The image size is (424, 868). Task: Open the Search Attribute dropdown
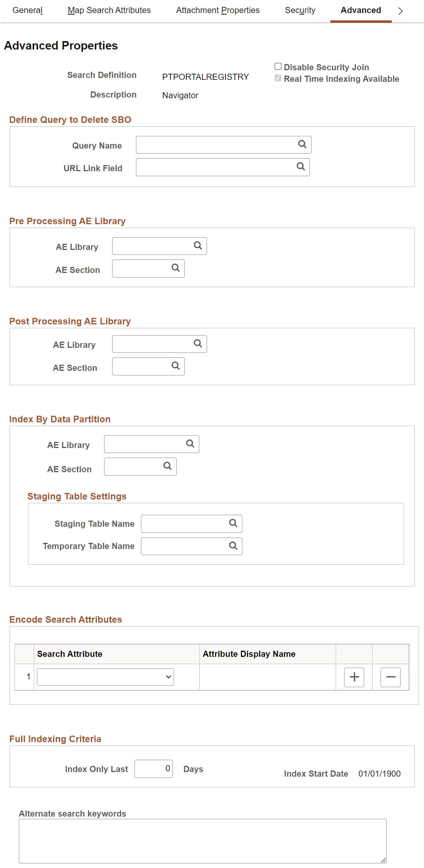[x=104, y=677]
